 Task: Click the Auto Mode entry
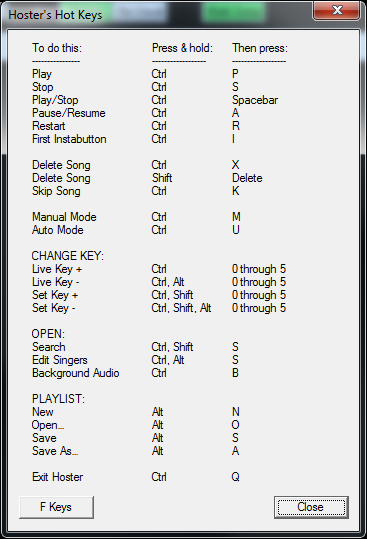[x=58, y=230]
